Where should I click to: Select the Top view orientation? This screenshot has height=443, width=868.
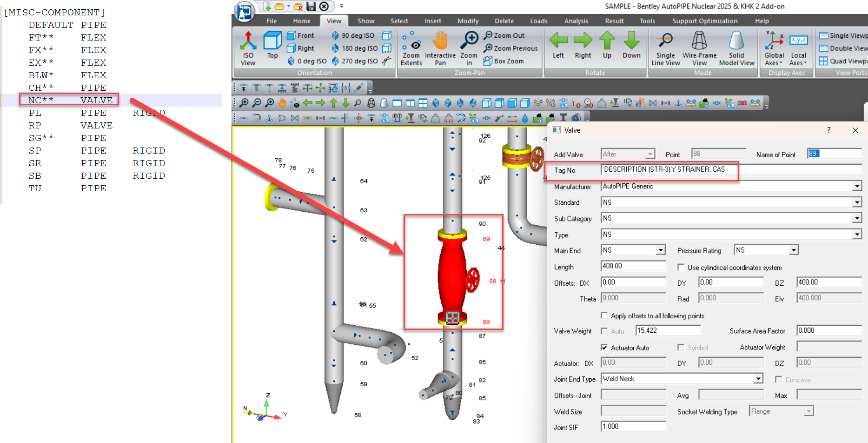pyautogui.click(x=272, y=45)
